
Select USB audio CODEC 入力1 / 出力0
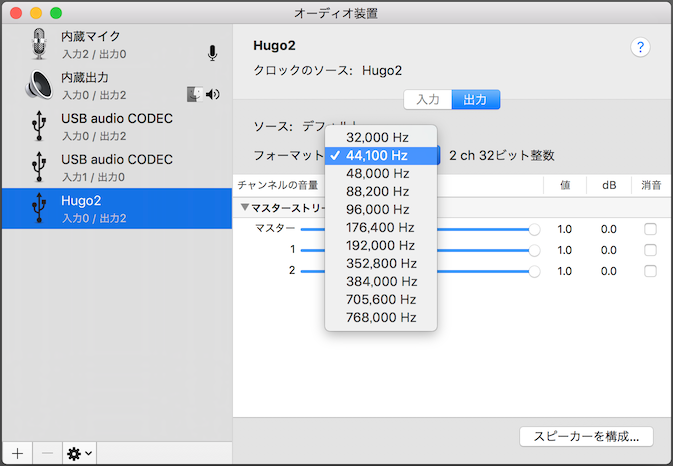[117, 167]
